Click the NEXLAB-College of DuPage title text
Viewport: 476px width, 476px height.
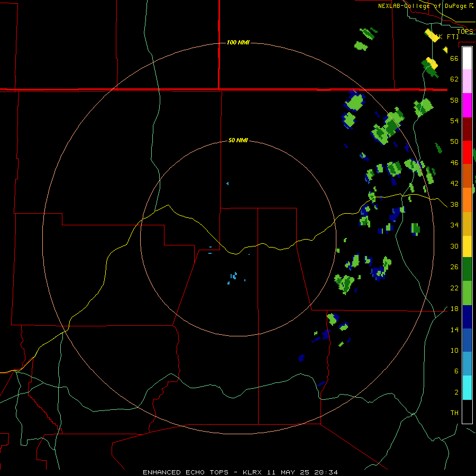pos(425,6)
